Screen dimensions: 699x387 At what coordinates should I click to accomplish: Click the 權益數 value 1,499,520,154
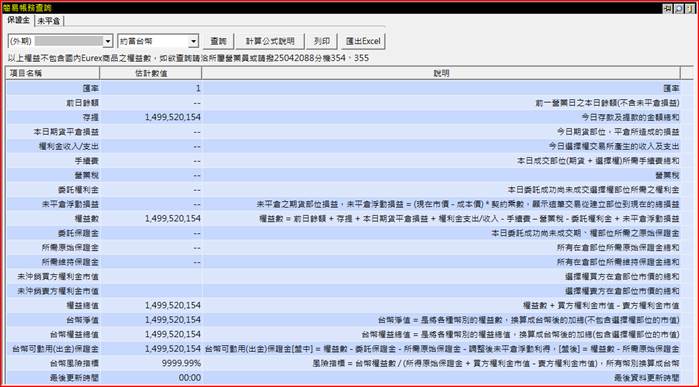173,218
